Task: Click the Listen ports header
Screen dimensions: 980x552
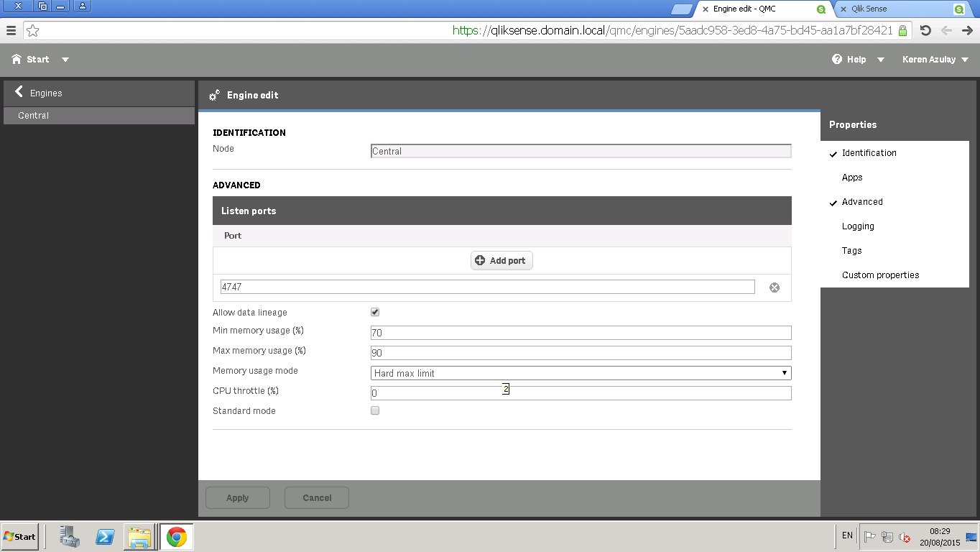Action: (x=501, y=211)
